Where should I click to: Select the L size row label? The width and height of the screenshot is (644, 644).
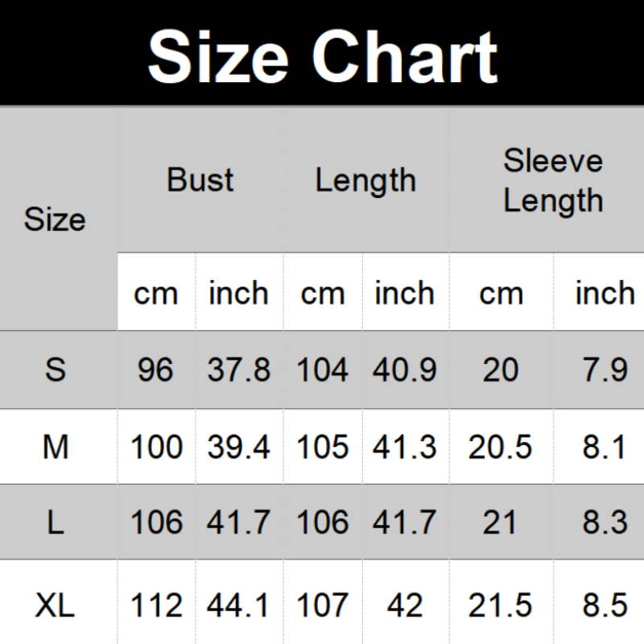pyautogui.click(x=55, y=522)
